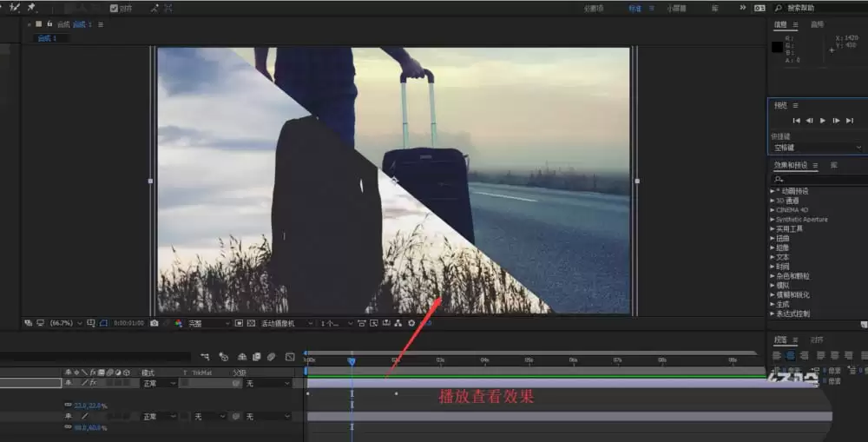Open the graph editor icon

click(290, 357)
